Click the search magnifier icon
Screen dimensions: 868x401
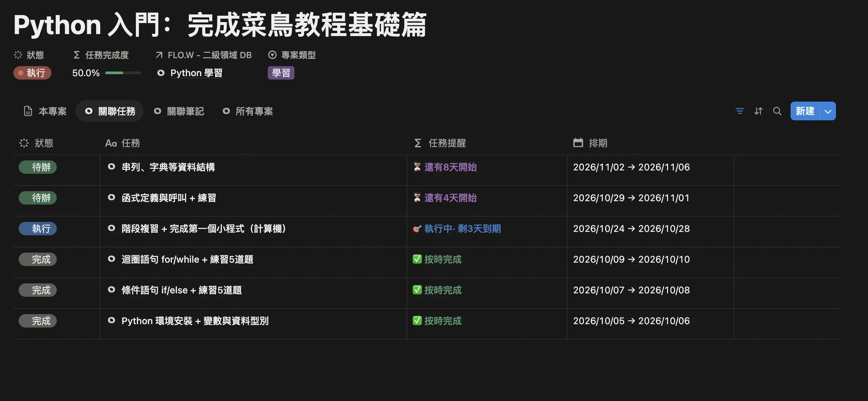pos(777,111)
